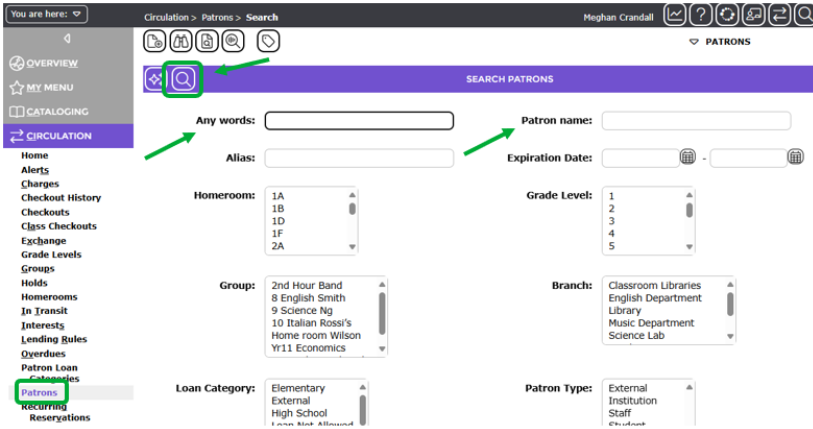Open Charges in sidebar

pos(40,184)
